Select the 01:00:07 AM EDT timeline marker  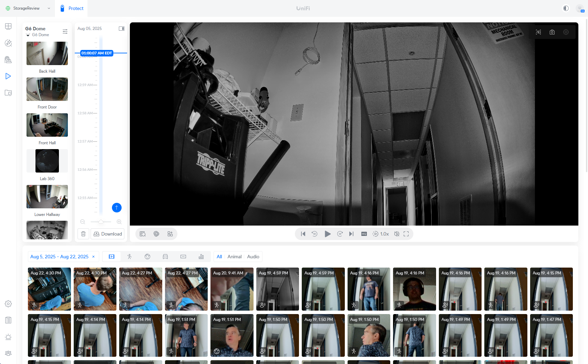pyautogui.click(x=97, y=53)
